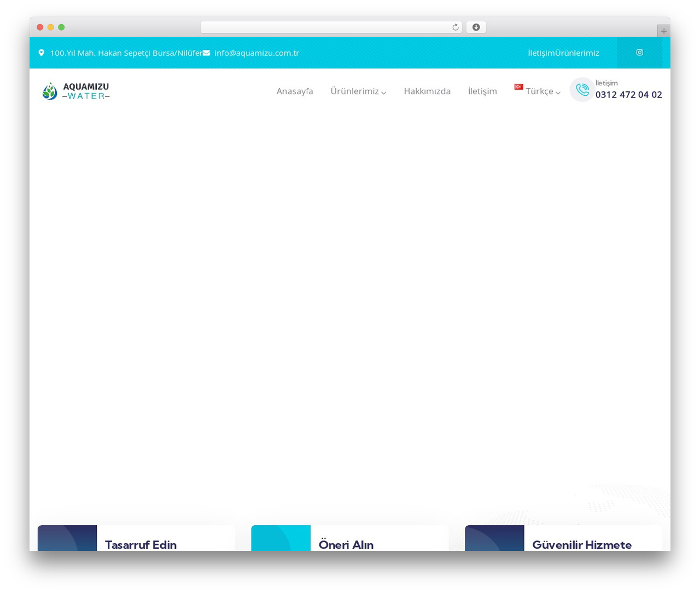Click the address text 100.Yıl Mah. Hakan Sepetçi
This screenshot has width=700, height=593.
126,53
